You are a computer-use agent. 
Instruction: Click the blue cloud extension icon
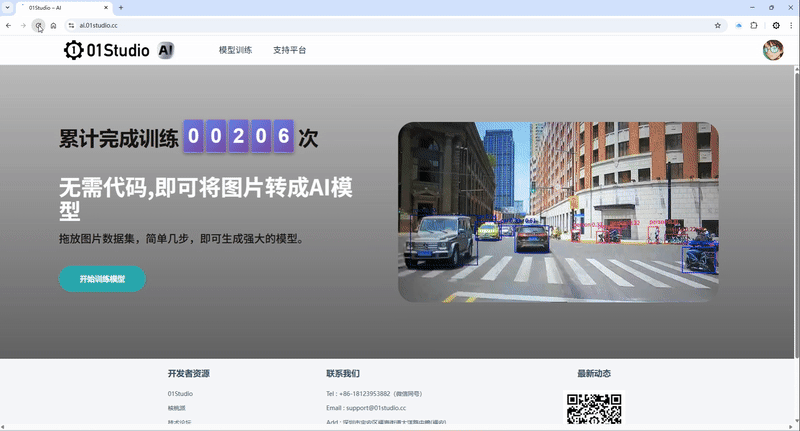738,25
